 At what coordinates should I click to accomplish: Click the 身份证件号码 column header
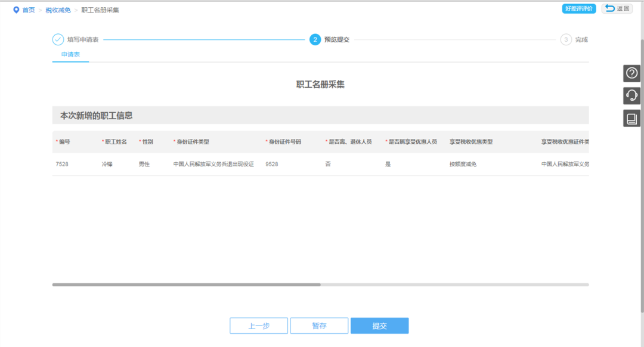(x=285, y=142)
